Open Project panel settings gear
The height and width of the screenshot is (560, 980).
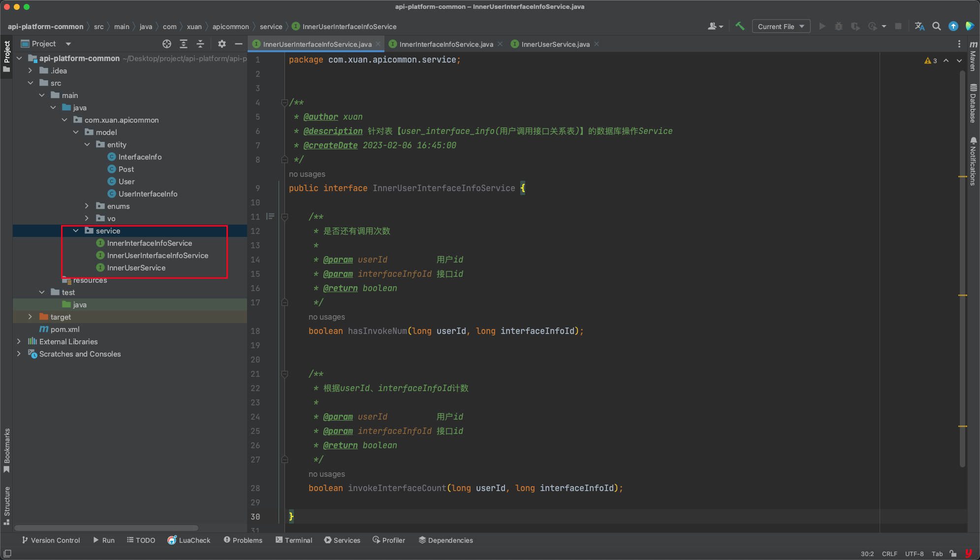click(x=222, y=44)
